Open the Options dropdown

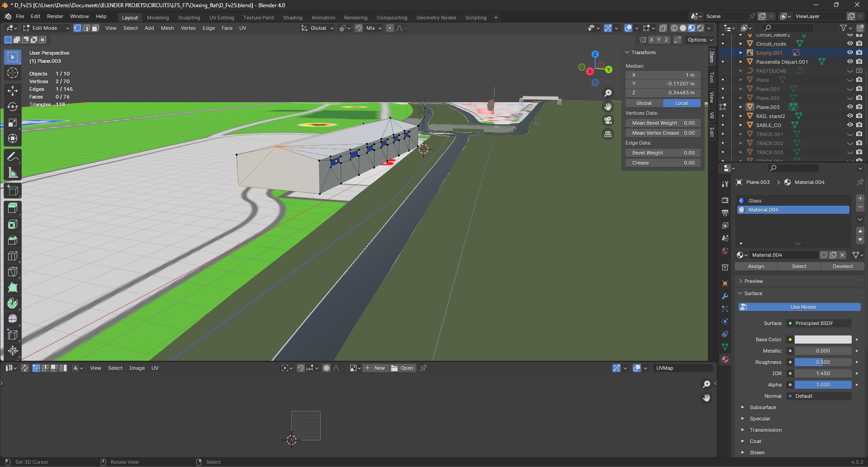[700, 40]
